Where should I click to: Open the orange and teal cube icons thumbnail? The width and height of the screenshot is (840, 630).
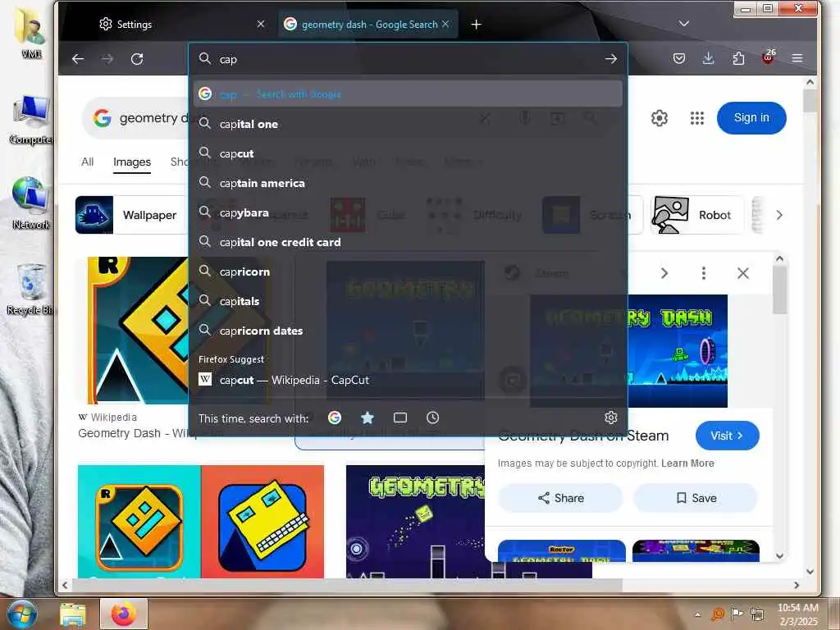click(201, 521)
